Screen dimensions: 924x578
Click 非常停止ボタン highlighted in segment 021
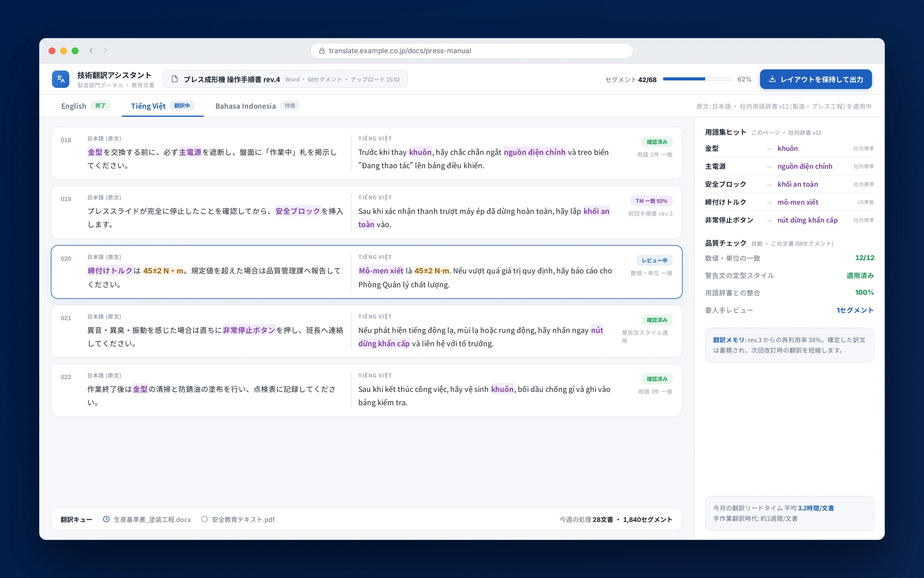click(x=249, y=330)
